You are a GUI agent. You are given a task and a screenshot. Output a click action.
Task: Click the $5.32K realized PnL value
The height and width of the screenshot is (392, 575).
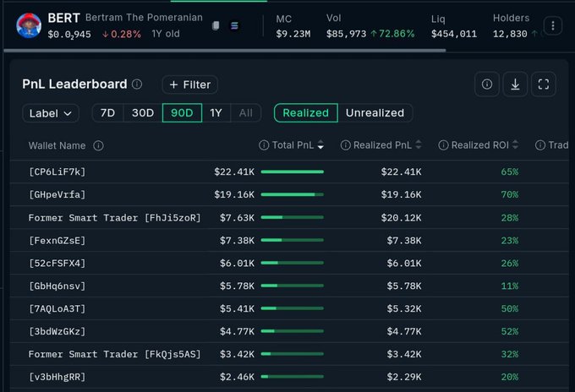click(x=404, y=309)
